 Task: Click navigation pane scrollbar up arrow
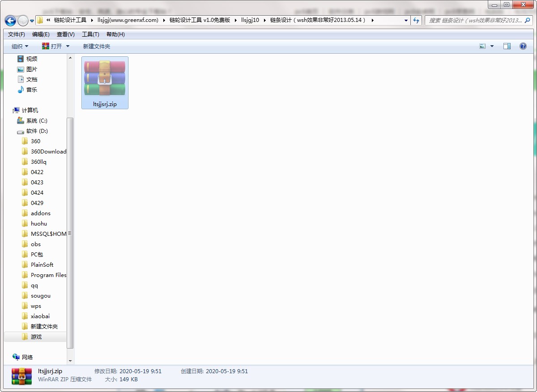[70, 58]
